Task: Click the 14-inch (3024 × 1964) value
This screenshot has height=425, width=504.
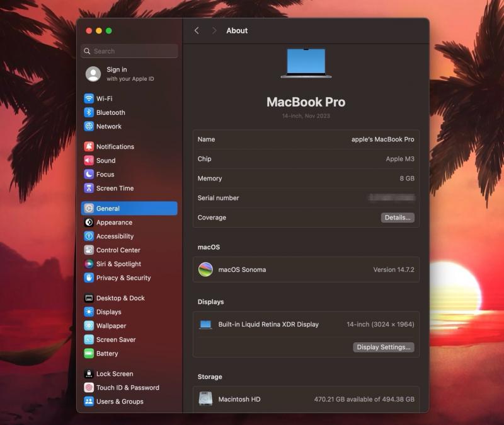Action: point(381,324)
